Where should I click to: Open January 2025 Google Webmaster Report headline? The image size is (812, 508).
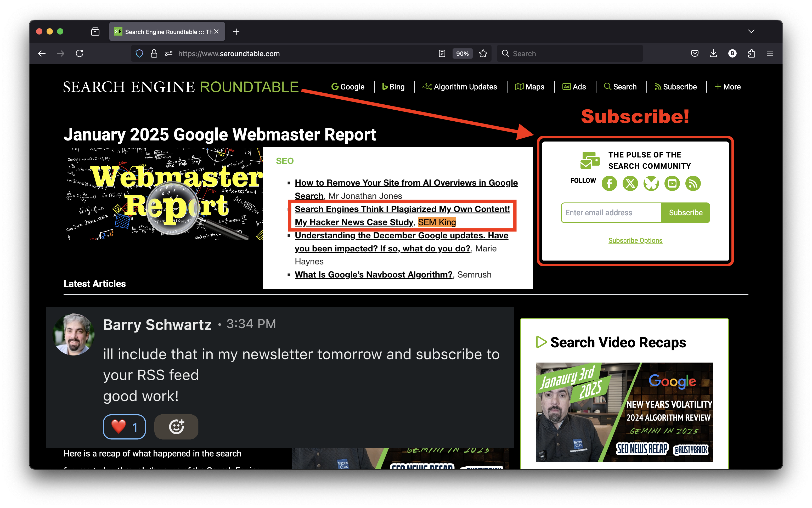pyautogui.click(x=220, y=134)
